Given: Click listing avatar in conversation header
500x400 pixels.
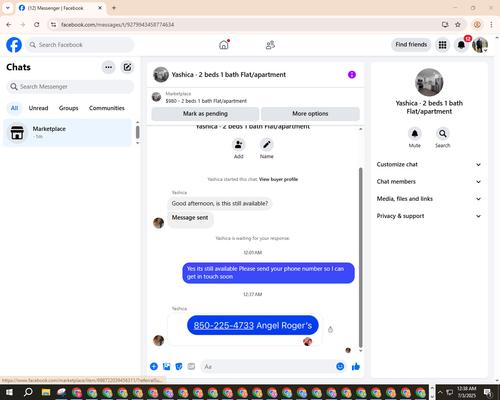Looking at the screenshot, I should click(161, 74).
